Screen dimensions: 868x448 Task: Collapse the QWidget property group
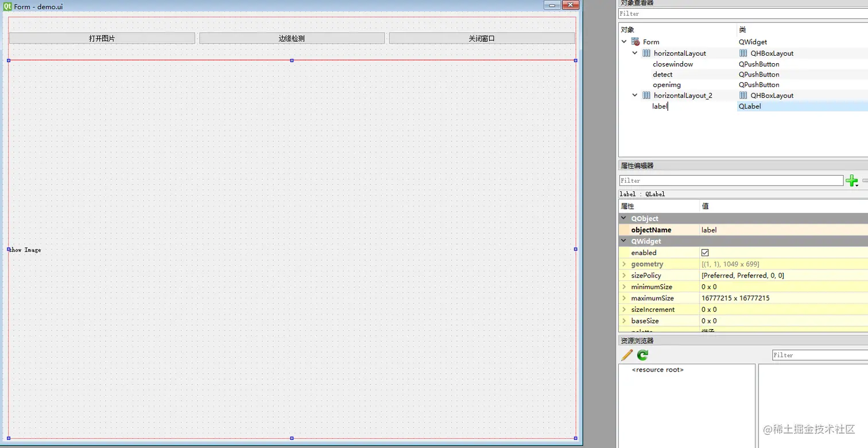[x=624, y=241]
